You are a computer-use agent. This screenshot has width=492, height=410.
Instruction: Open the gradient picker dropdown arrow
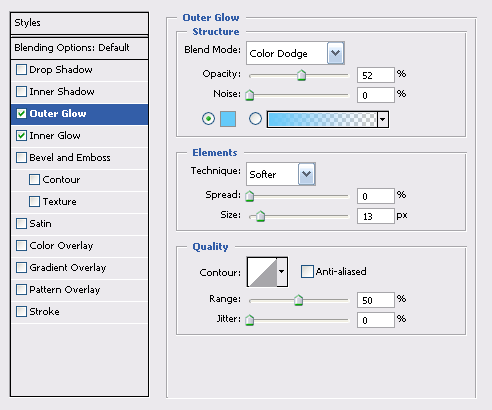(383, 119)
